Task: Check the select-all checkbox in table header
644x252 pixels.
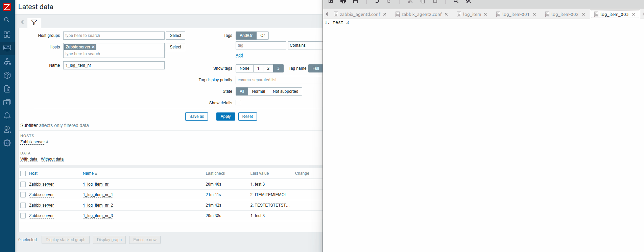Action: [x=23, y=173]
